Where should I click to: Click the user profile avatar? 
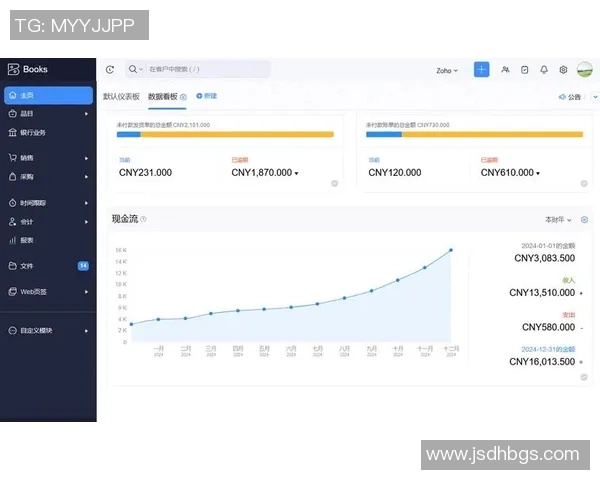[585, 70]
